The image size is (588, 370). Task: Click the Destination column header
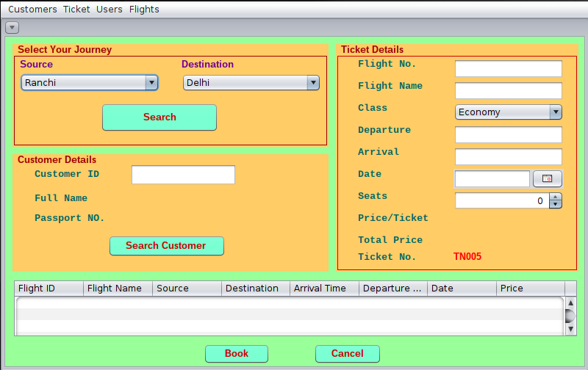tap(256, 289)
